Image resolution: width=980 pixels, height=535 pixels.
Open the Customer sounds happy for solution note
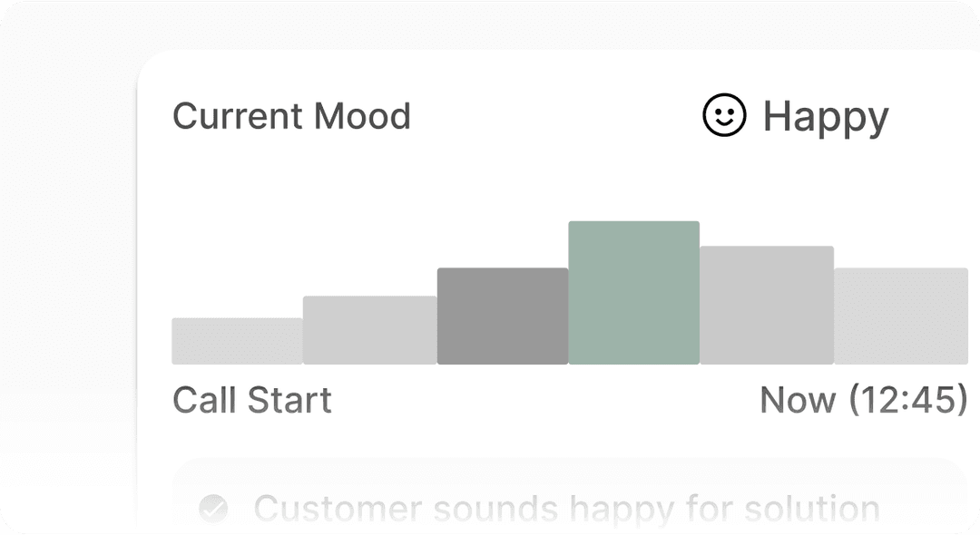pos(566,508)
